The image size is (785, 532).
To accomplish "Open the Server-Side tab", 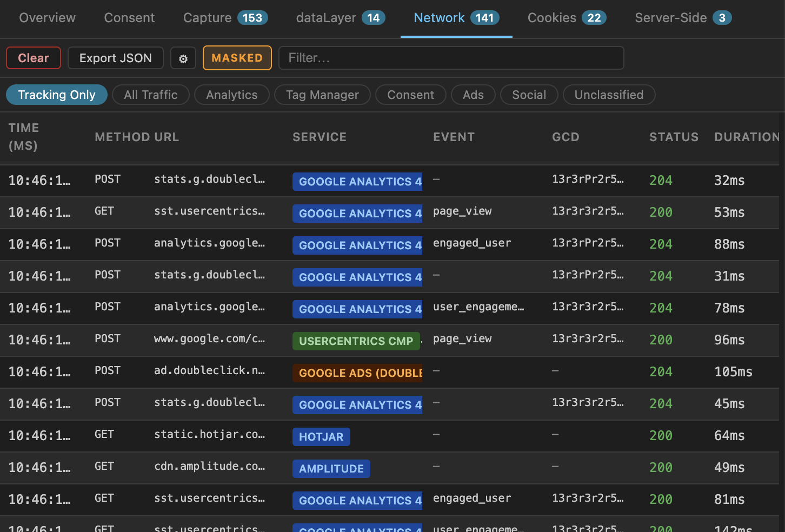I will coord(683,18).
